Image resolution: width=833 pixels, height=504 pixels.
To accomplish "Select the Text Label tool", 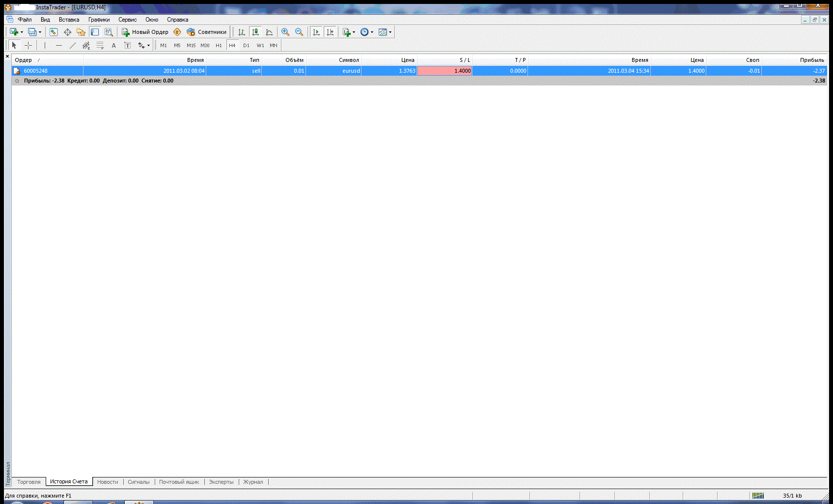I will (128, 45).
